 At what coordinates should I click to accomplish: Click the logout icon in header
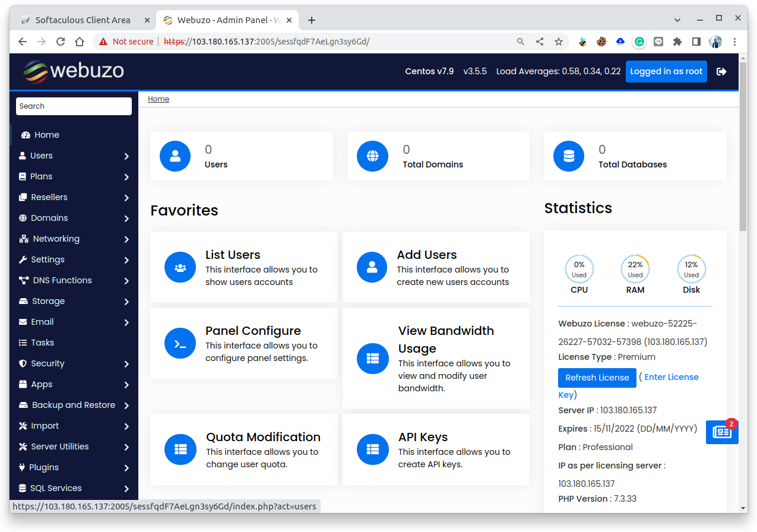(721, 71)
